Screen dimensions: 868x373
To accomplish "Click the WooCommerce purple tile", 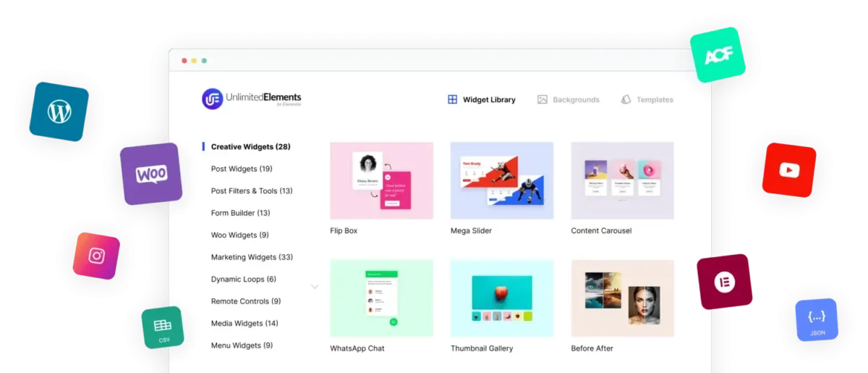I will (x=151, y=174).
